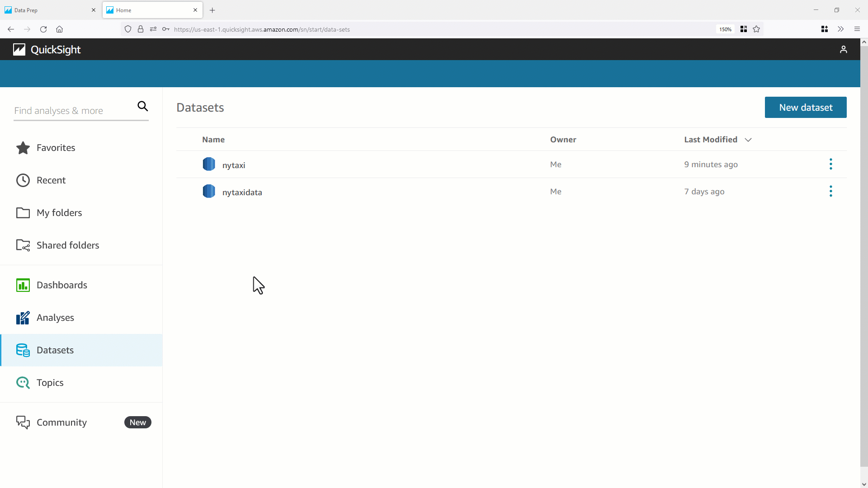Open the three-dot menu for nytaxidata
868x488 pixels.
(831, 191)
